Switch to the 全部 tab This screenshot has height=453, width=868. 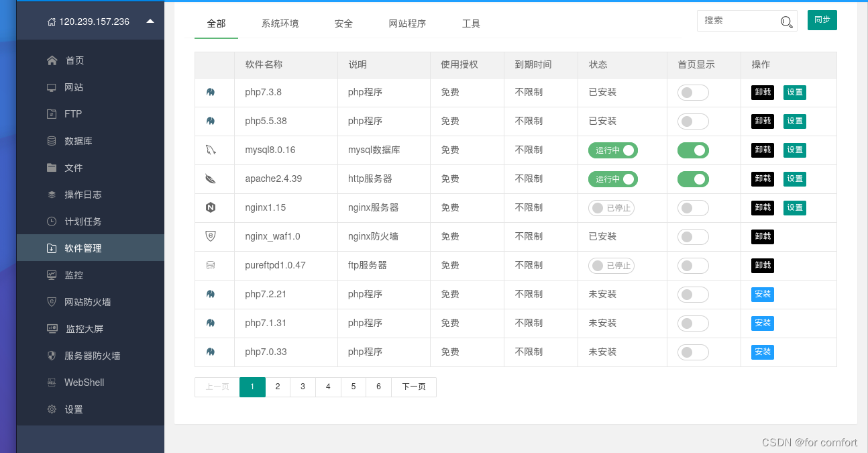pos(217,23)
